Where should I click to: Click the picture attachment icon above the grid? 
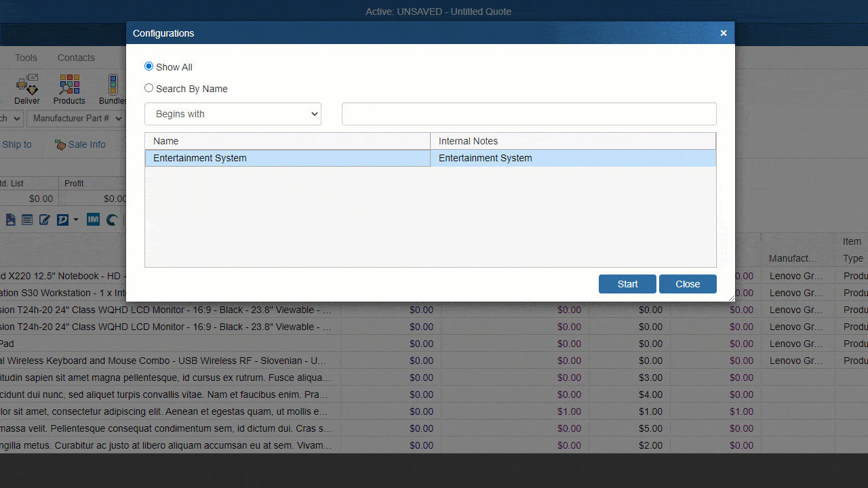point(10,220)
